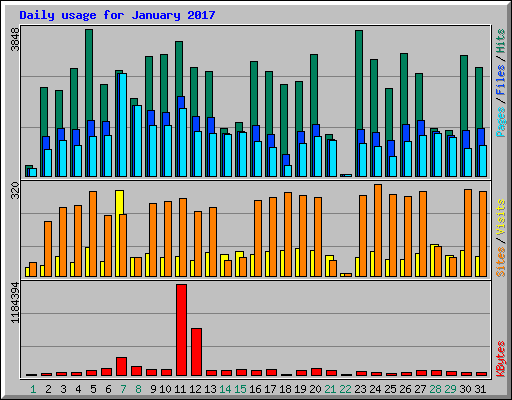
Task: Select the green day 28 label
Action: [435, 389]
